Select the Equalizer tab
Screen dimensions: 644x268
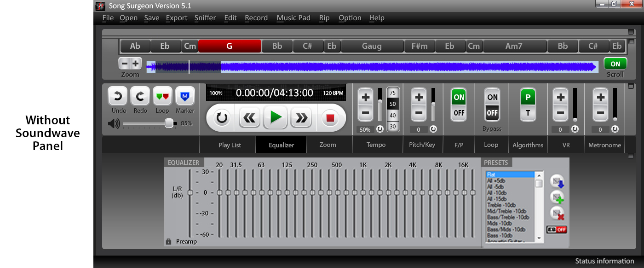(282, 145)
